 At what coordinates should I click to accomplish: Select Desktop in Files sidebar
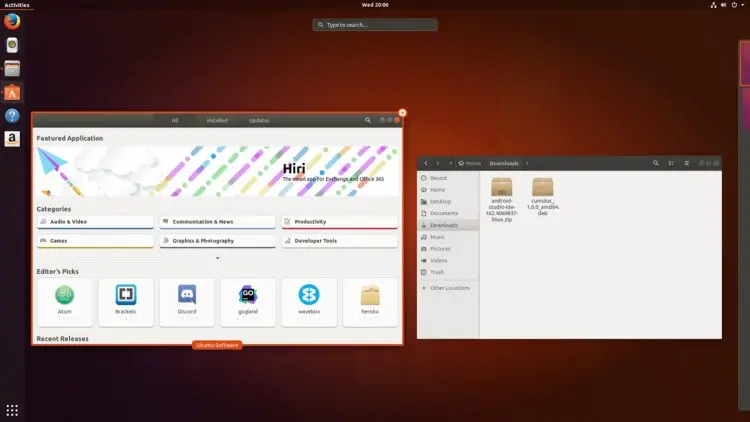pyautogui.click(x=448, y=201)
